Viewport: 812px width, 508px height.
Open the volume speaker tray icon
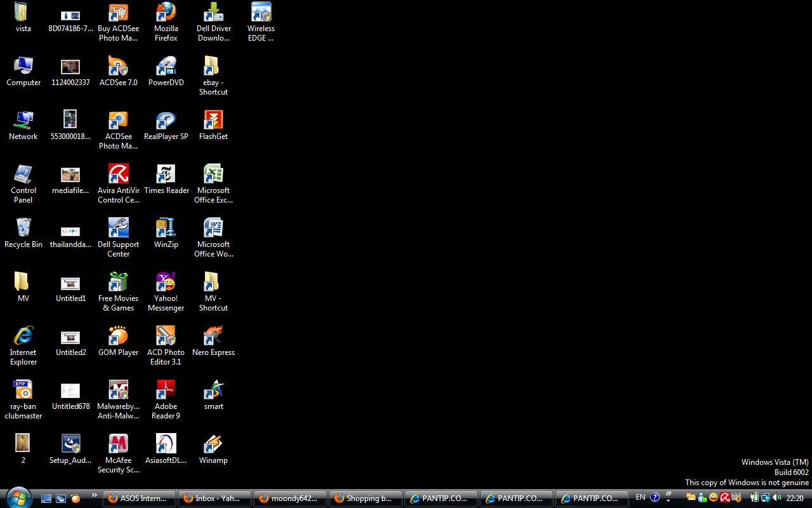pos(776,498)
